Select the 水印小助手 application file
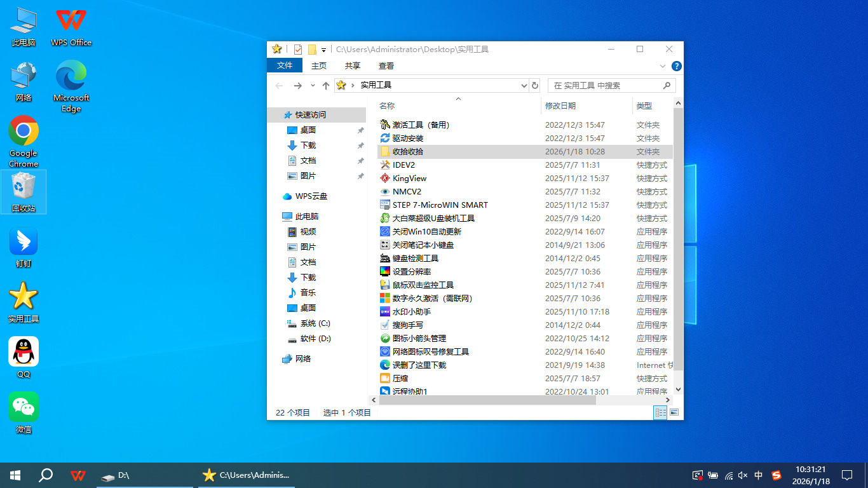 tap(411, 312)
